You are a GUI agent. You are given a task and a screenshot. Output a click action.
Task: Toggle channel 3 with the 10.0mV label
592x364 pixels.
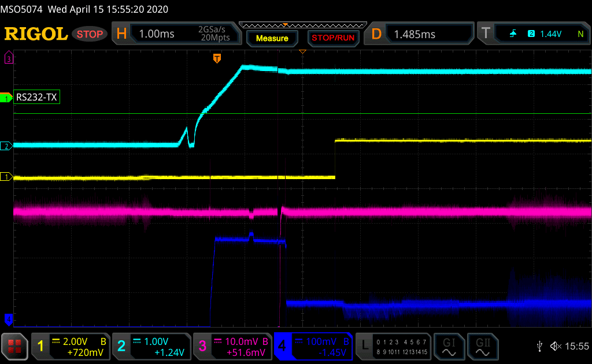click(x=232, y=347)
